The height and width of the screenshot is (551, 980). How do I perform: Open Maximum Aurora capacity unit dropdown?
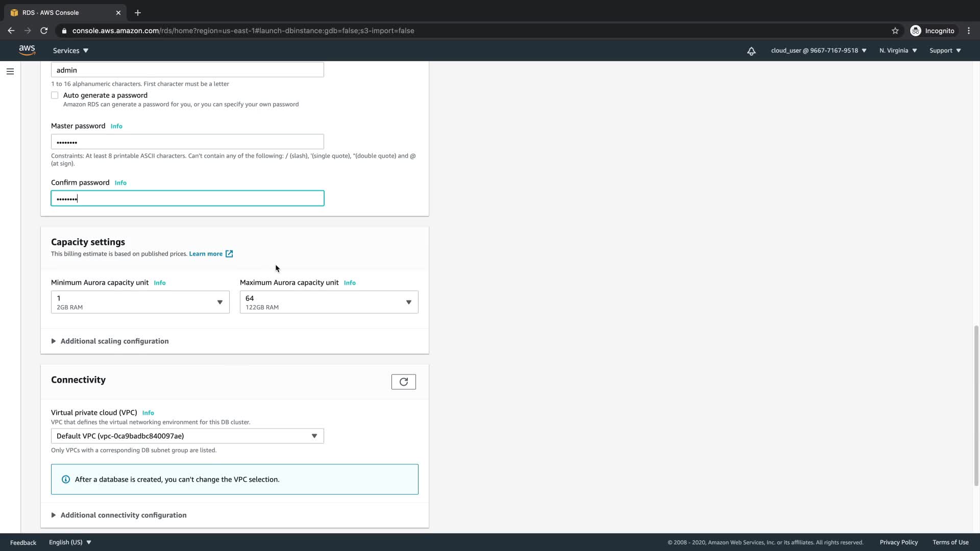[329, 302]
